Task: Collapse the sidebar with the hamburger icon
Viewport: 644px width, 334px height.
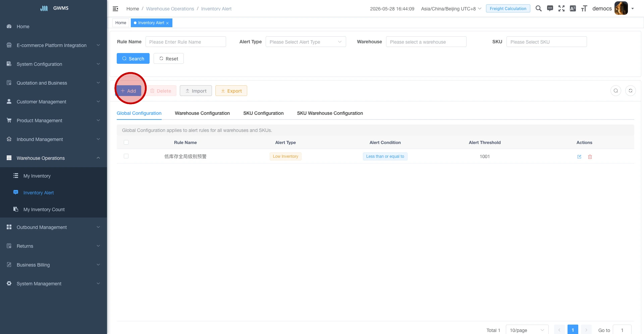Action: coord(115,9)
